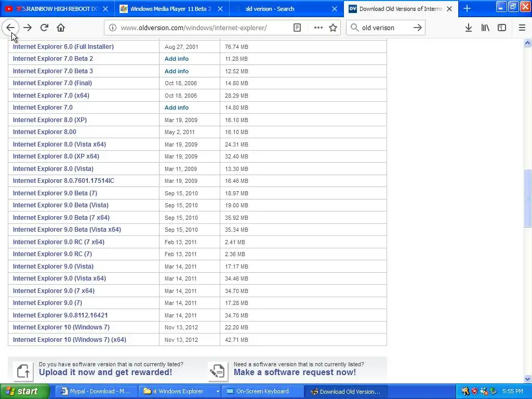
Task: Click Add info for Internet Explorer 7.0 row
Action: pos(177,108)
